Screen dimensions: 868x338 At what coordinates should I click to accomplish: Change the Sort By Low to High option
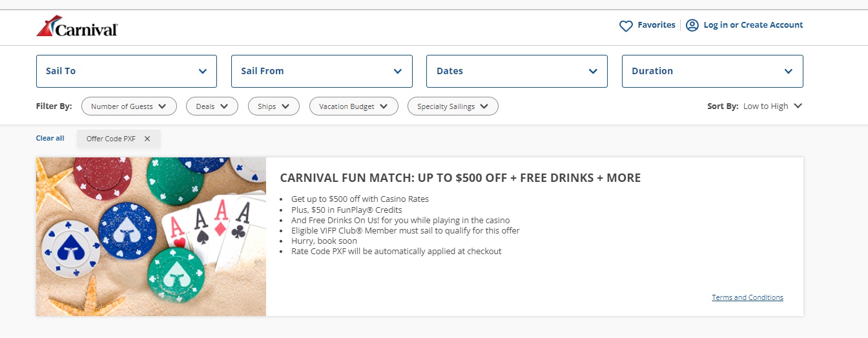(772, 106)
